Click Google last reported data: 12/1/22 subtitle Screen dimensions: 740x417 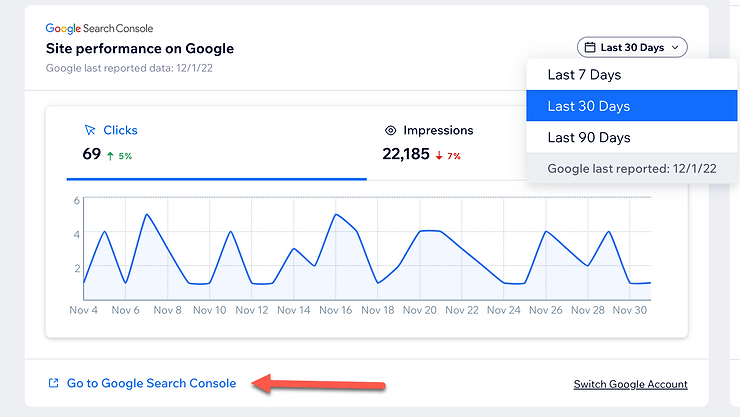point(129,68)
